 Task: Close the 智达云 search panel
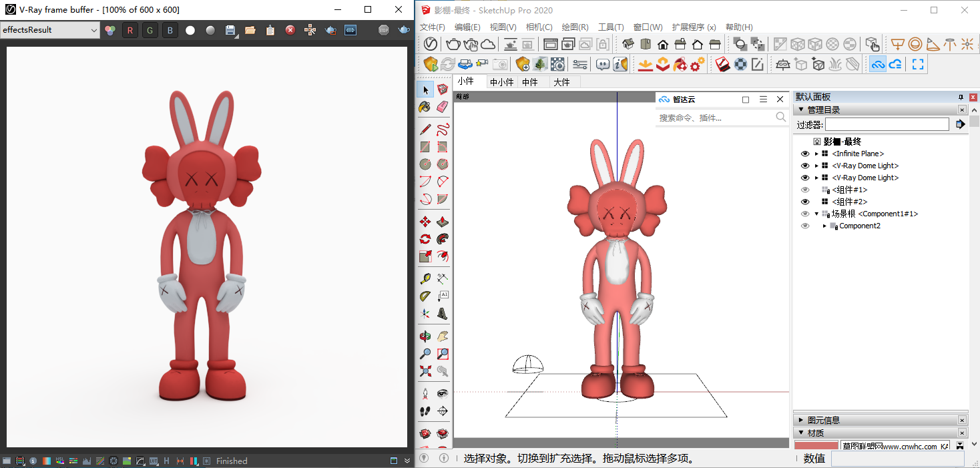780,99
